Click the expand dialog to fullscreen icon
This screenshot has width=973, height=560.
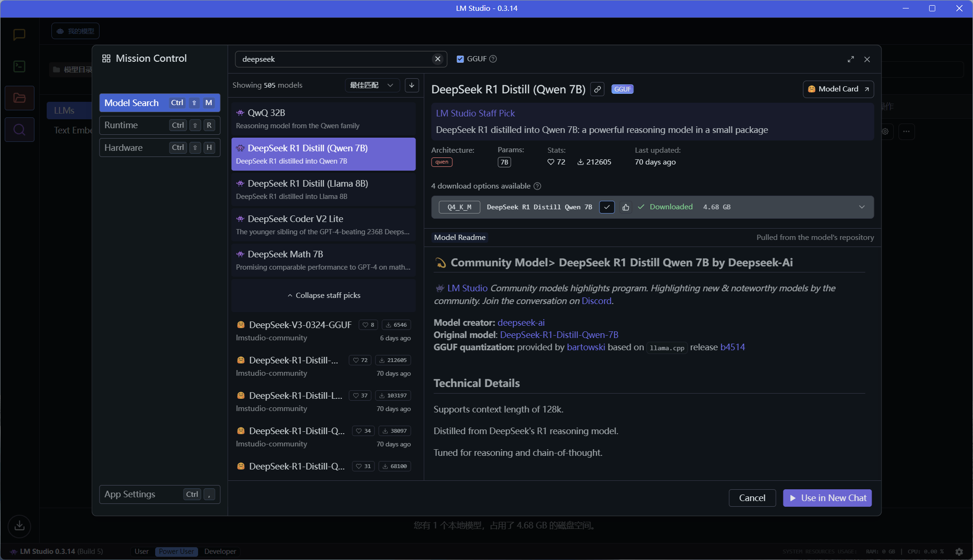tap(850, 59)
